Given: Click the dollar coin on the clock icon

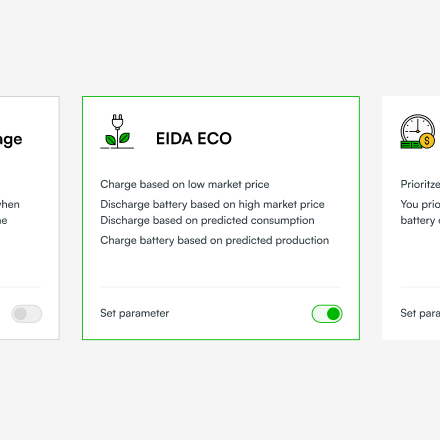Looking at the screenshot, I should (x=427, y=140).
